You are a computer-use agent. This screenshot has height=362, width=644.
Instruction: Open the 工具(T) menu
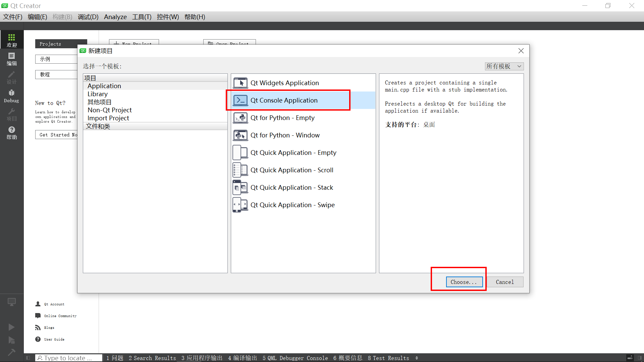point(142,17)
